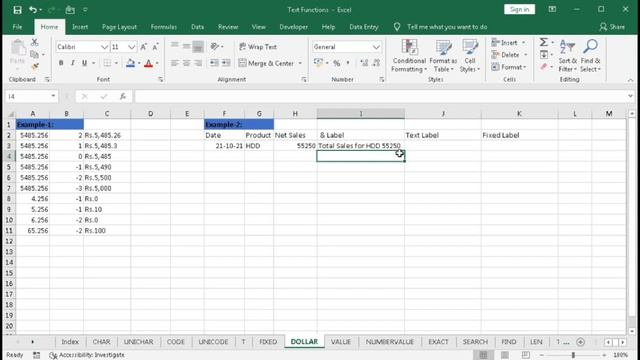
Task: Click the Clear eraser icon
Action: click(544, 67)
